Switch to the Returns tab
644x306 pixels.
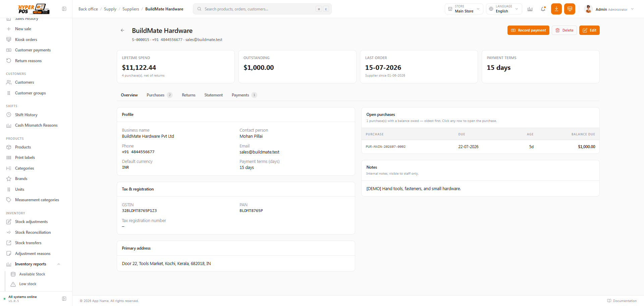coord(189,95)
